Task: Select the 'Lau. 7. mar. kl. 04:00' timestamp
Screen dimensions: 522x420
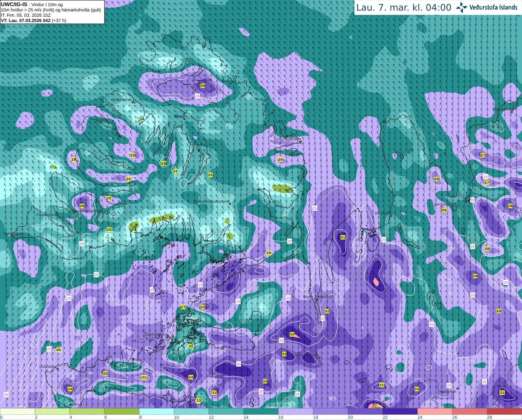Action: [404, 7]
